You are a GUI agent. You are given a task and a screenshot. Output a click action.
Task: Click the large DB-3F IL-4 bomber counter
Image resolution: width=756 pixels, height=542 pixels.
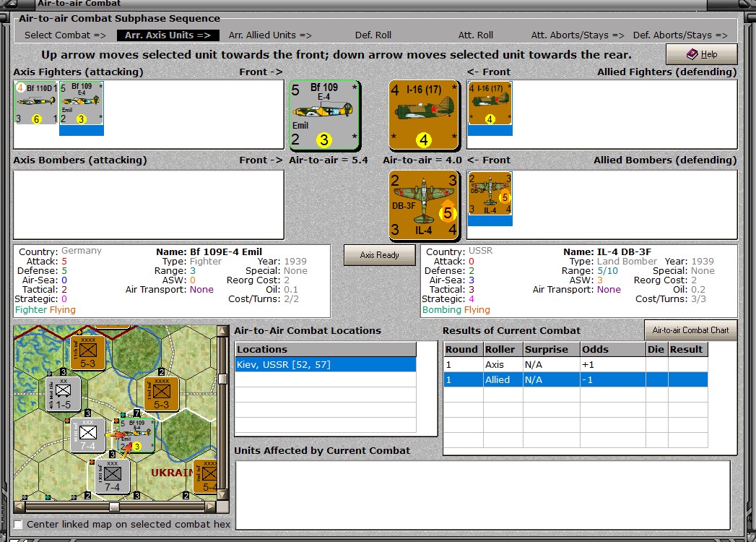pyautogui.click(x=424, y=205)
